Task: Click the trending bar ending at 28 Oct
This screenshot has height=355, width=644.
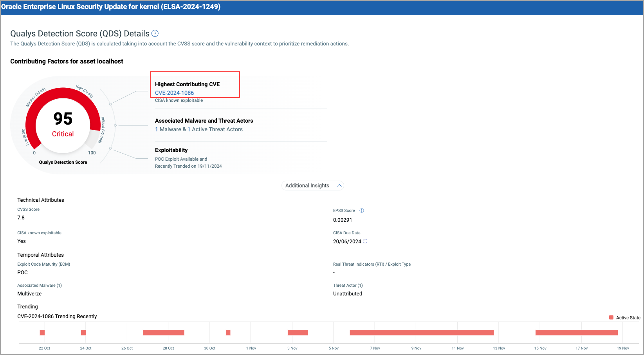Action: click(163, 333)
